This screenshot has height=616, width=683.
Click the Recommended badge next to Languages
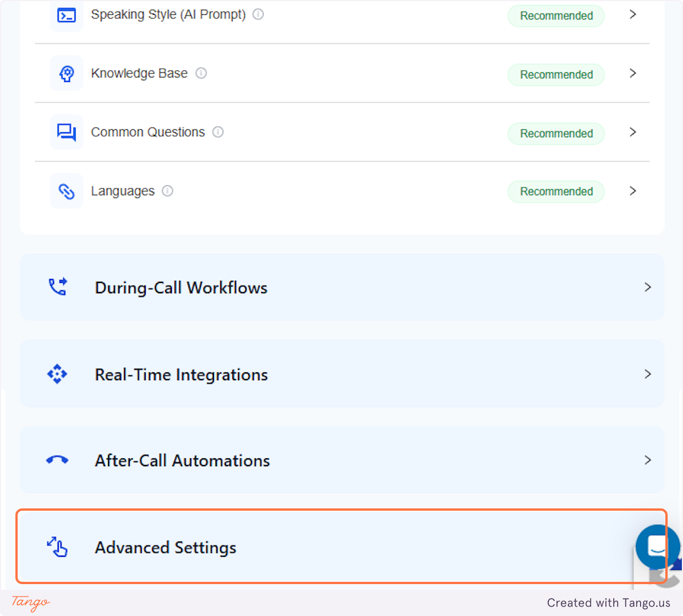[x=556, y=191]
